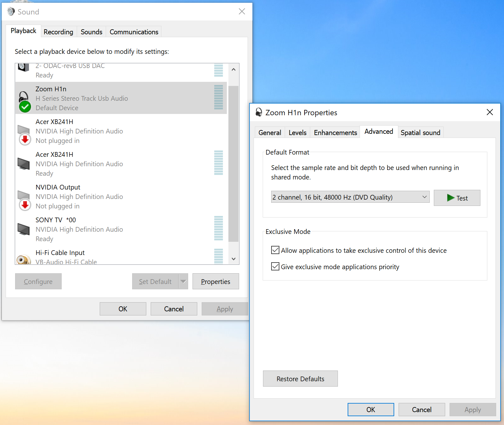
Task: Select the Advanced tab
Action: coord(379,132)
